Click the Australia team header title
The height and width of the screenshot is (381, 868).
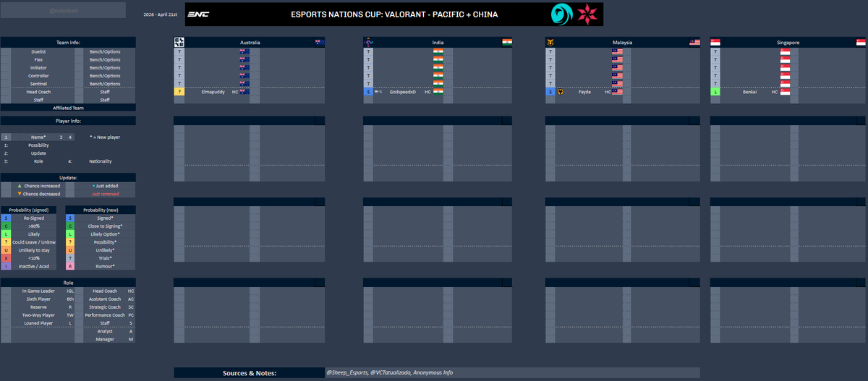click(250, 43)
